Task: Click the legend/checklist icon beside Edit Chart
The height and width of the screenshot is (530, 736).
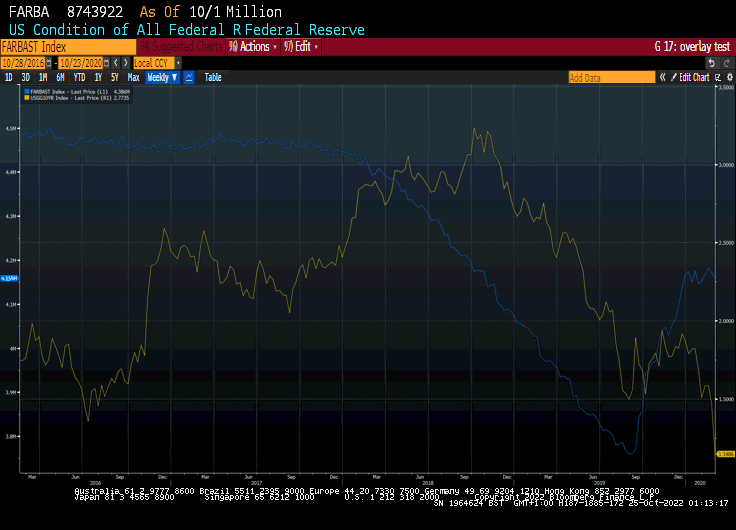Action: point(718,77)
